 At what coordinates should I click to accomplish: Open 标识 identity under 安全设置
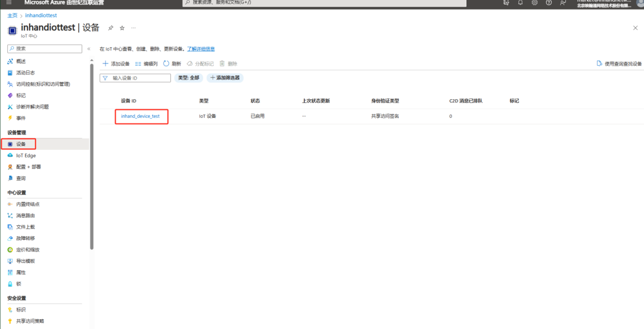[x=21, y=310]
